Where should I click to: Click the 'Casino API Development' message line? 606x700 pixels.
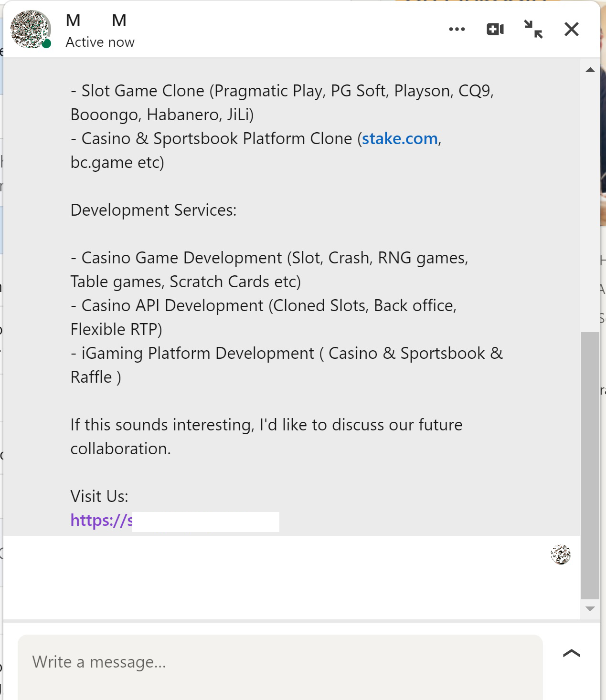pos(264,317)
